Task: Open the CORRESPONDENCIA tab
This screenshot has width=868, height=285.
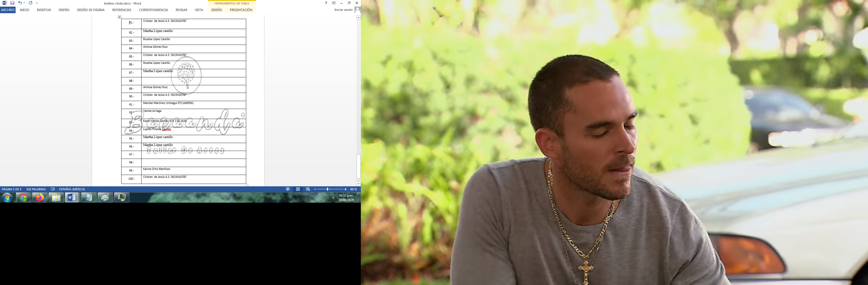Action: (153, 10)
